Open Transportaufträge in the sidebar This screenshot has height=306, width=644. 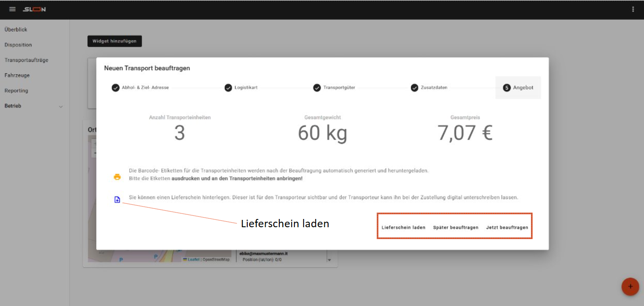pos(26,60)
